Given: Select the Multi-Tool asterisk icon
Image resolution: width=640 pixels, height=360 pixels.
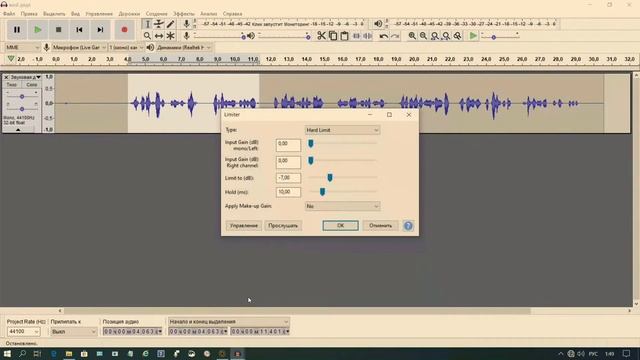Looking at the screenshot, I should click(x=170, y=36).
